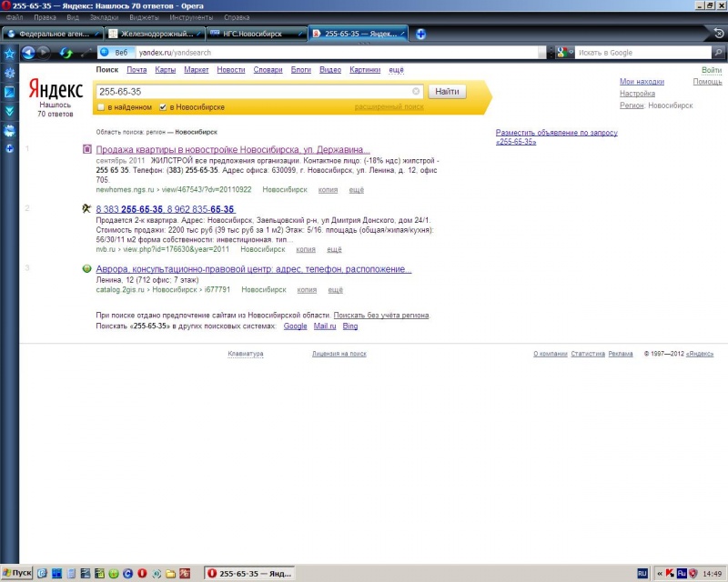The height and width of the screenshot is (582, 728).
Task: Clear the Yandex search query with X icon
Action: click(416, 92)
